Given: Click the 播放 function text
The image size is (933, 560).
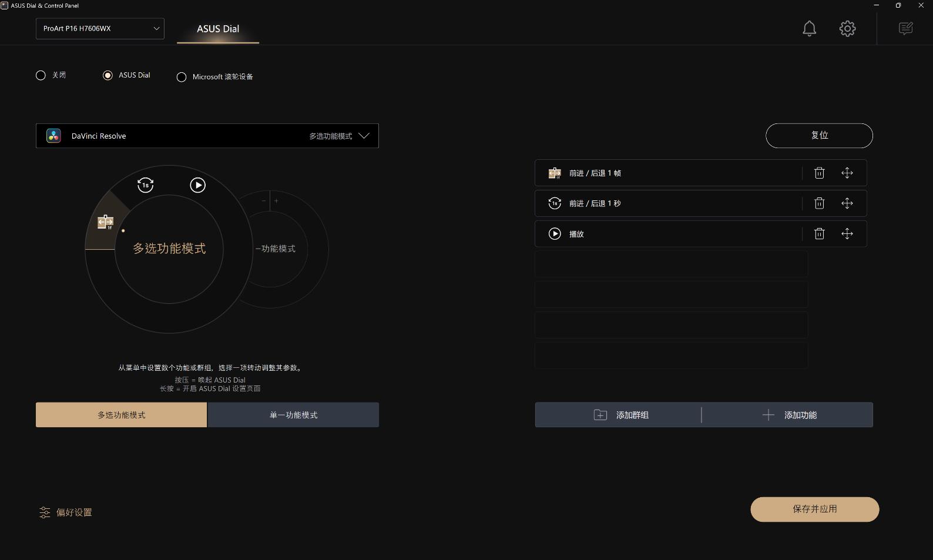Looking at the screenshot, I should click(576, 234).
